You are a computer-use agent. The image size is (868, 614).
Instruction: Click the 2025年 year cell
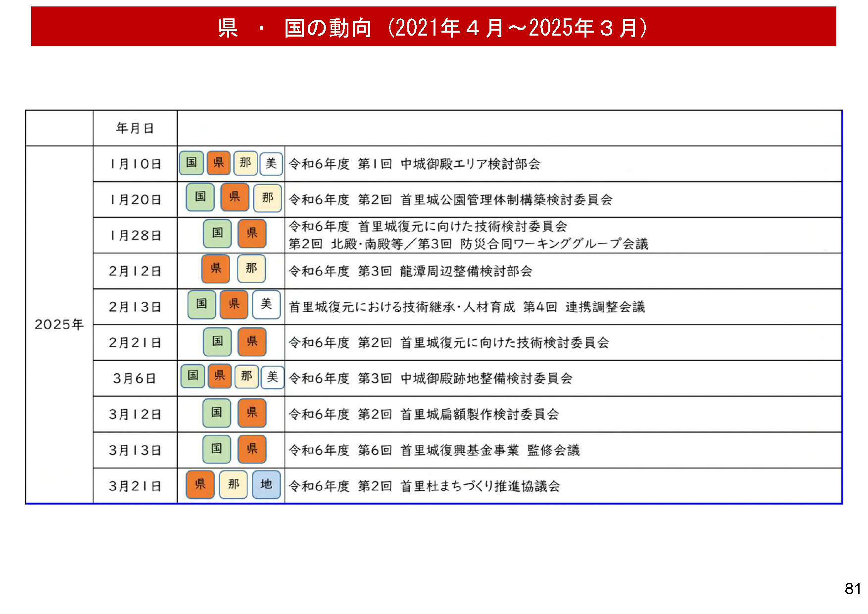[x=59, y=325]
